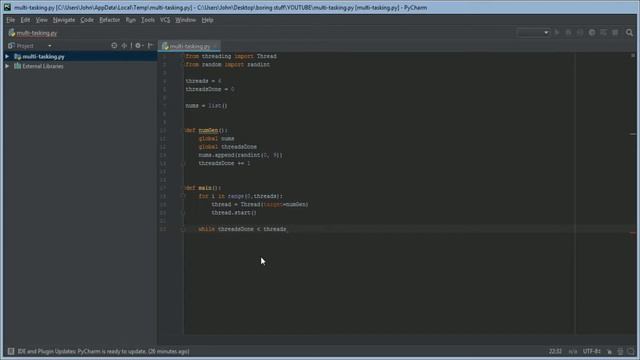Open the Refactor menu
The width and height of the screenshot is (640, 360).
tap(109, 20)
